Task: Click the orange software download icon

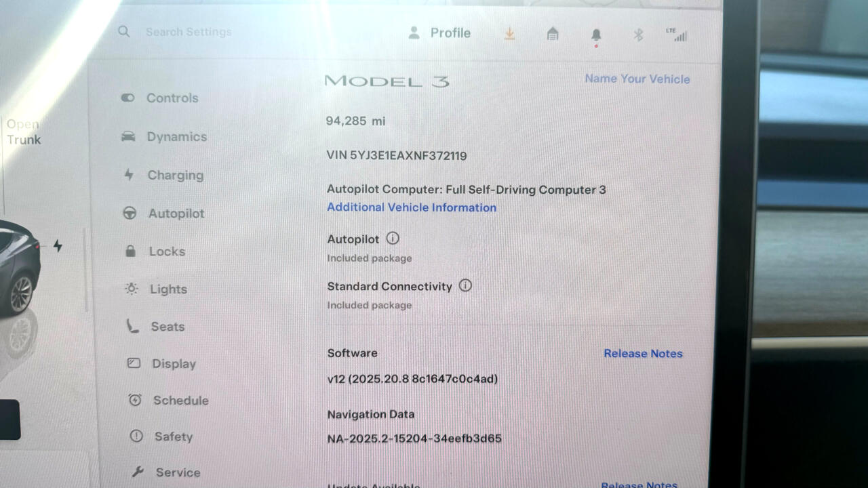Action: pos(509,33)
